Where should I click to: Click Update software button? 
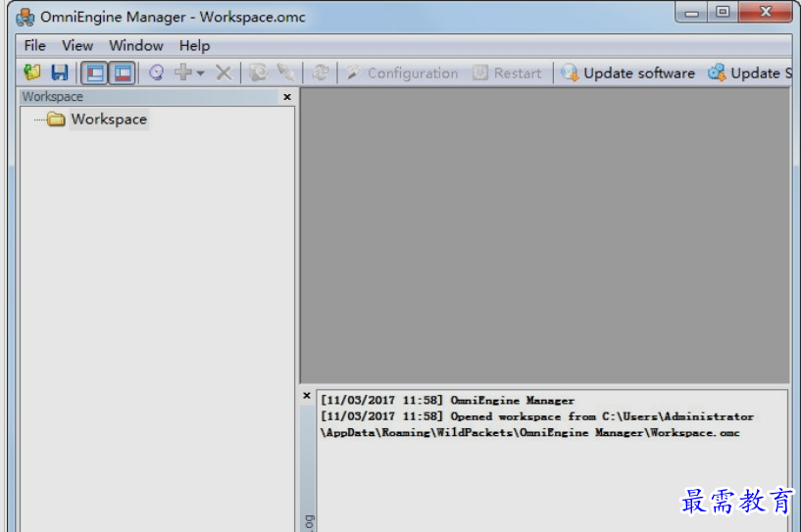point(627,73)
